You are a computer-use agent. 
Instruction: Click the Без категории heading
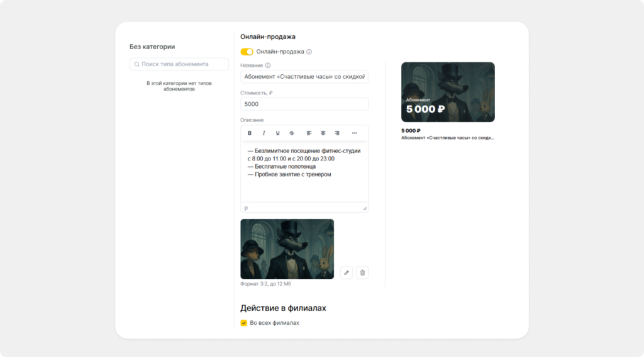tap(152, 47)
